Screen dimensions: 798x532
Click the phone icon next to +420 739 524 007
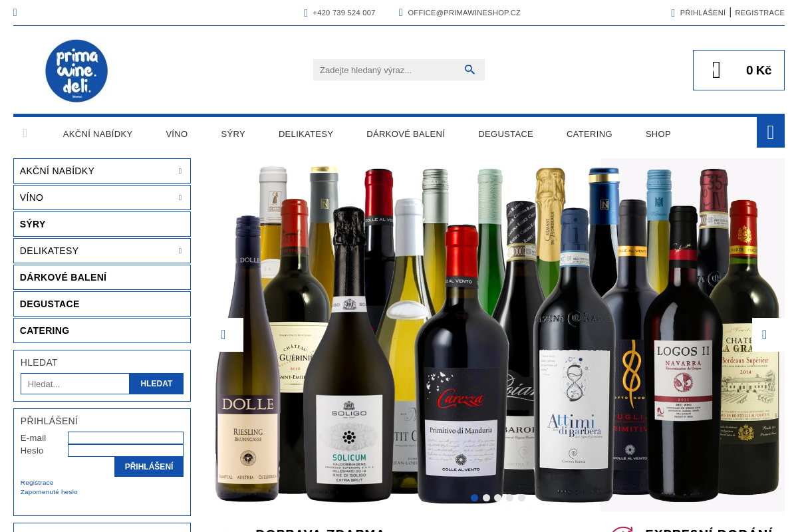[x=306, y=13]
